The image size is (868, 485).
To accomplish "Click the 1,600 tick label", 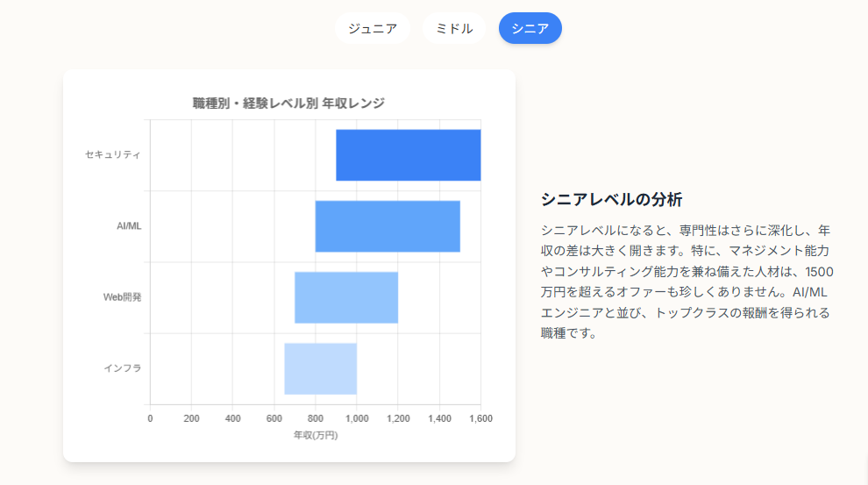I will (480, 418).
